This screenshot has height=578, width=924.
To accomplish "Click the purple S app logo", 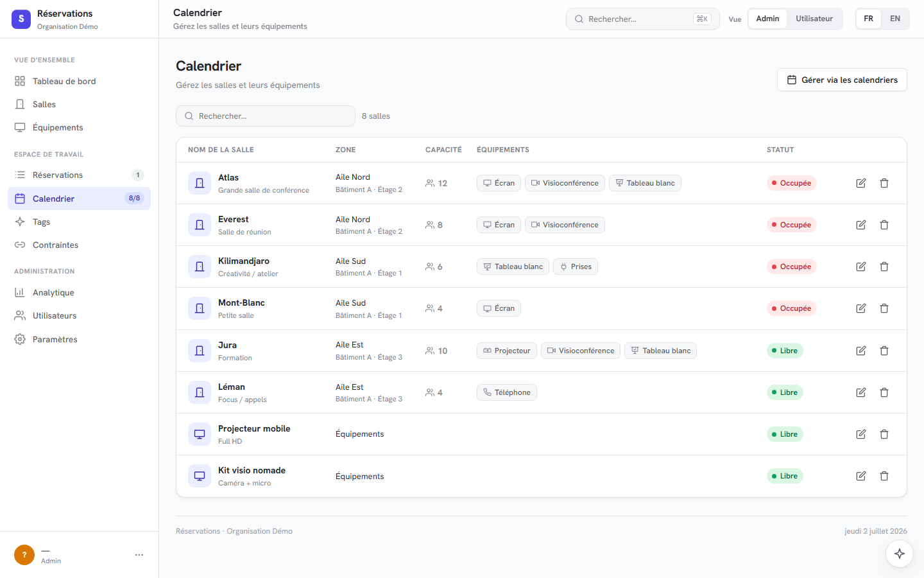I will click(21, 19).
